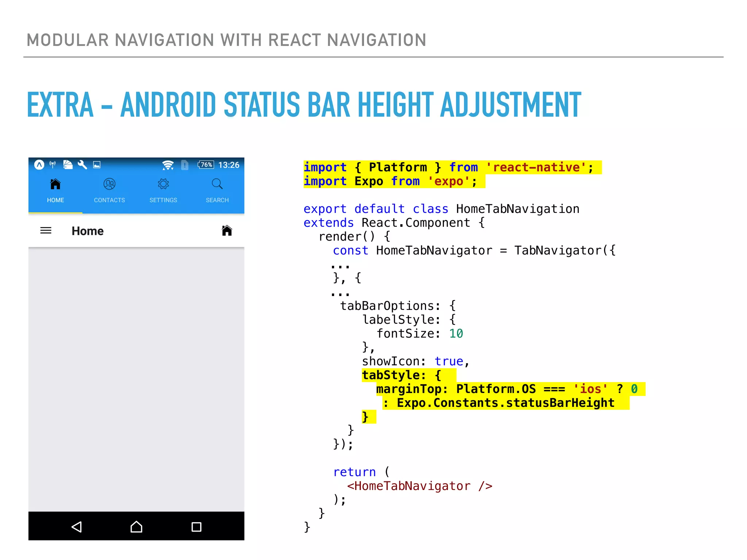747x560 pixels.
Task: Open the hamburger drawer menu icon
Action: tap(46, 230)
